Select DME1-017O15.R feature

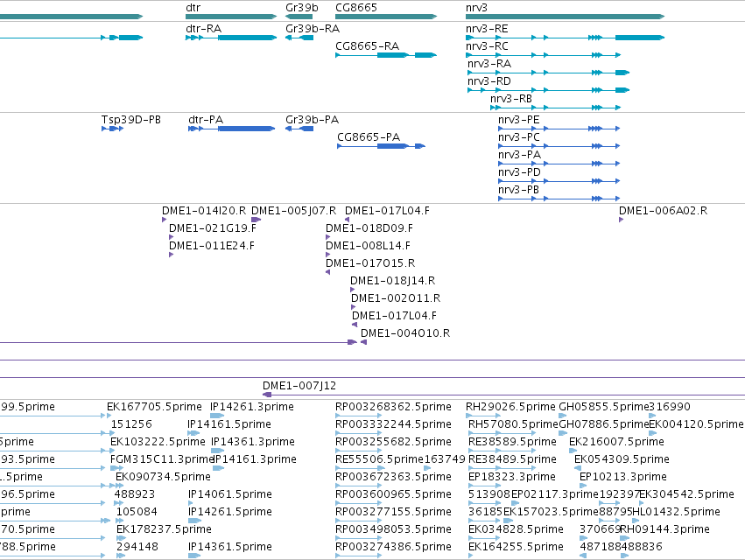click(370, 263)
